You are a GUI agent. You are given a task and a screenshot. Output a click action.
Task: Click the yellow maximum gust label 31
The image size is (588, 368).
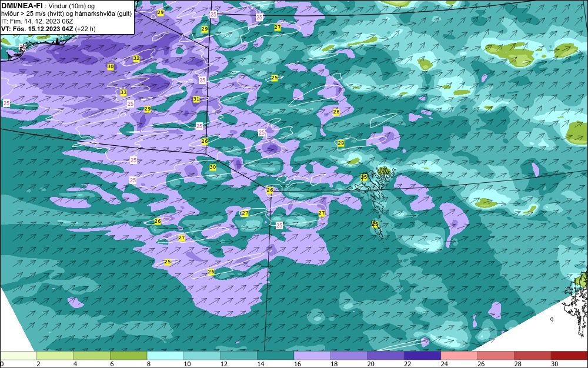196,99
